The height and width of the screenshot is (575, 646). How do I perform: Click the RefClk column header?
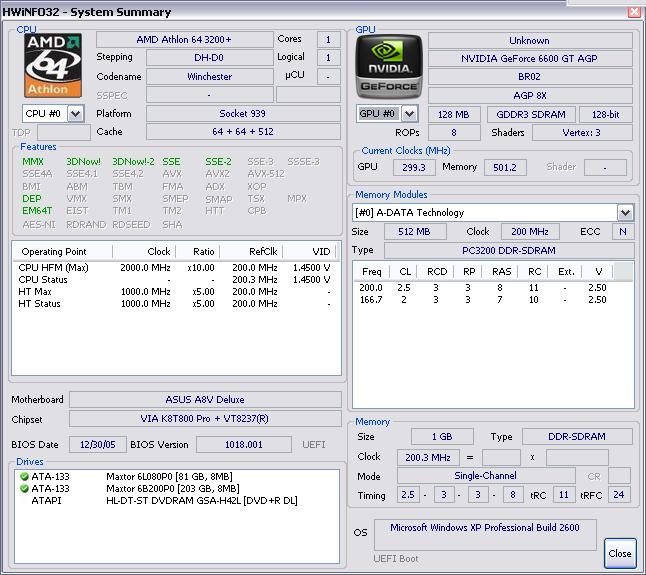(x=251, y=252)
